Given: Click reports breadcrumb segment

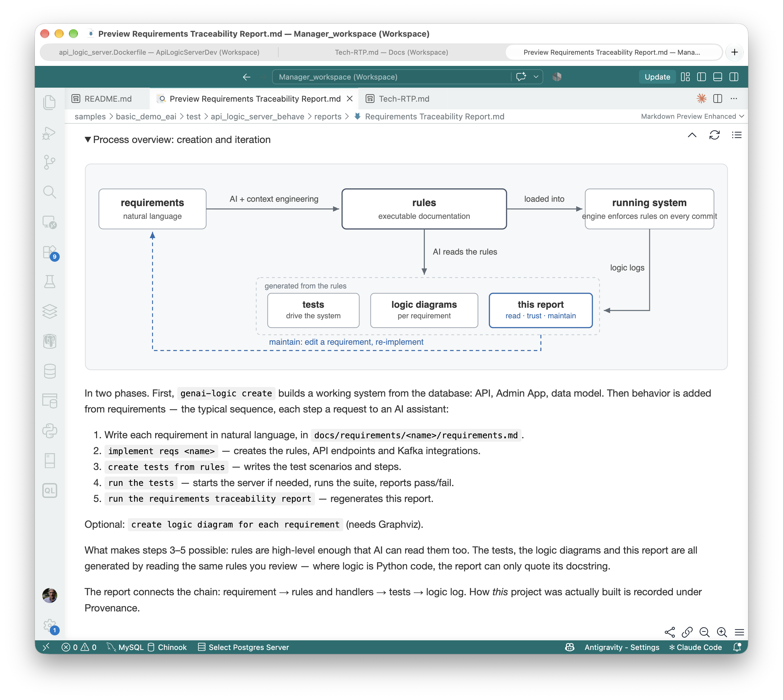Looking at the screenshot, I should point(328,117).
